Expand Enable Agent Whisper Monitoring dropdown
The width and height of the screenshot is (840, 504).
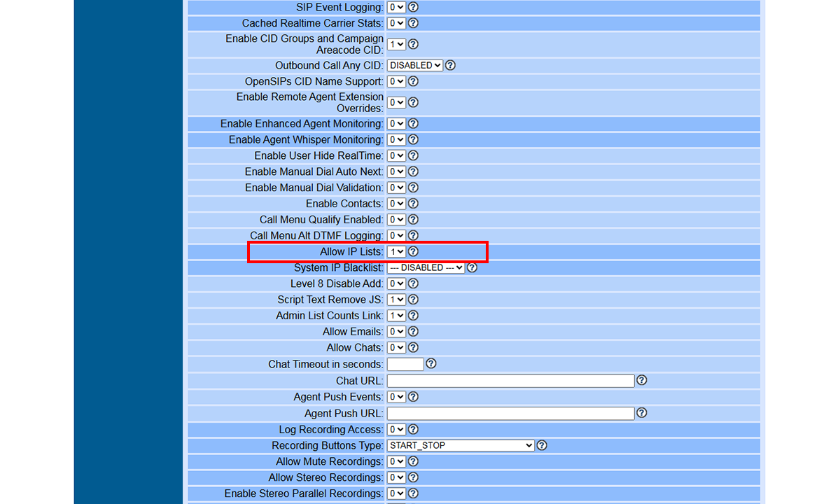point(396,139)
